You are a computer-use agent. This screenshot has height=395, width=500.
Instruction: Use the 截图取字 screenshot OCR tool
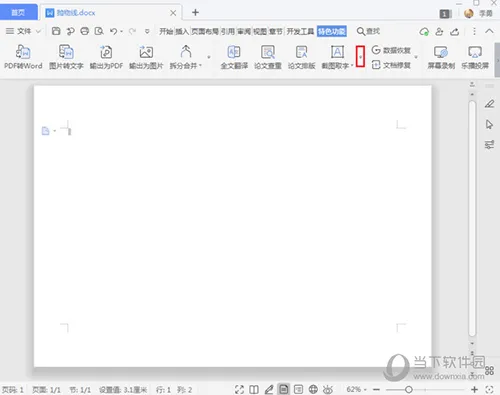(x=337, y=57)
